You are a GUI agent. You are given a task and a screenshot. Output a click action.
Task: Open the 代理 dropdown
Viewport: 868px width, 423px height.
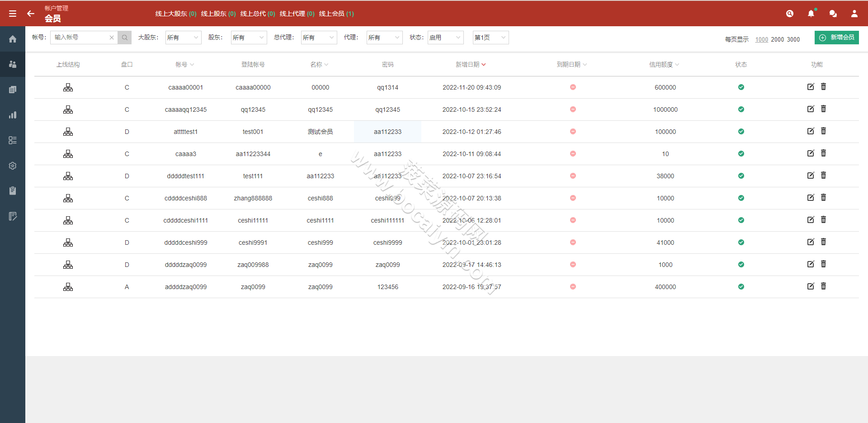(384, 38)
